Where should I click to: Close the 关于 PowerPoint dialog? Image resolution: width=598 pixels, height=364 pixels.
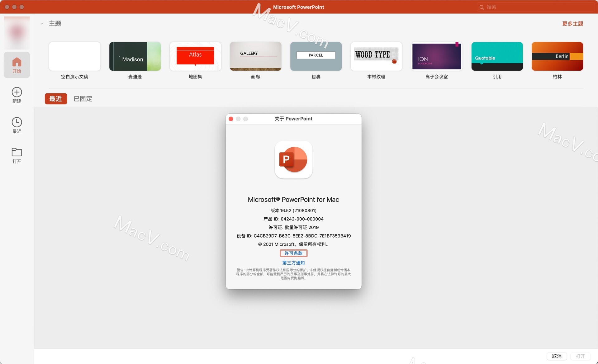click(x=231, y=119)
